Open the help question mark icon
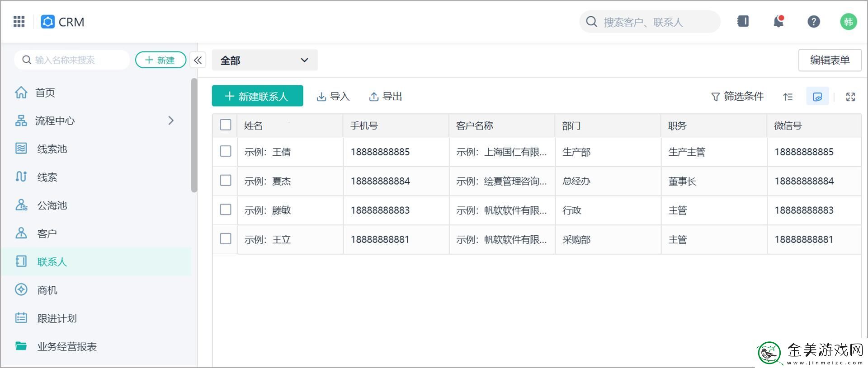This screenshot has width=868, height=368. pyautogui.click(x=814, y=21)
